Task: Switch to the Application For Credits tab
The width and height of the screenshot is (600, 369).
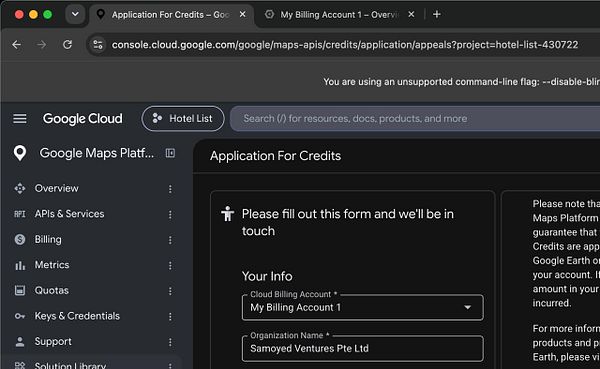Action: tap(171, 15)
